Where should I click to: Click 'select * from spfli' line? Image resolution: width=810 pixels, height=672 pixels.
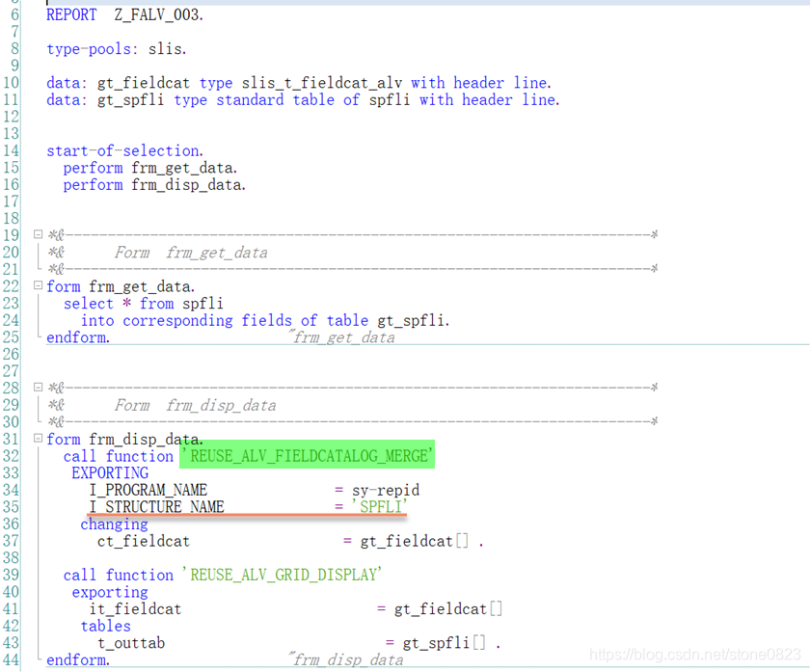pos(144,304)
